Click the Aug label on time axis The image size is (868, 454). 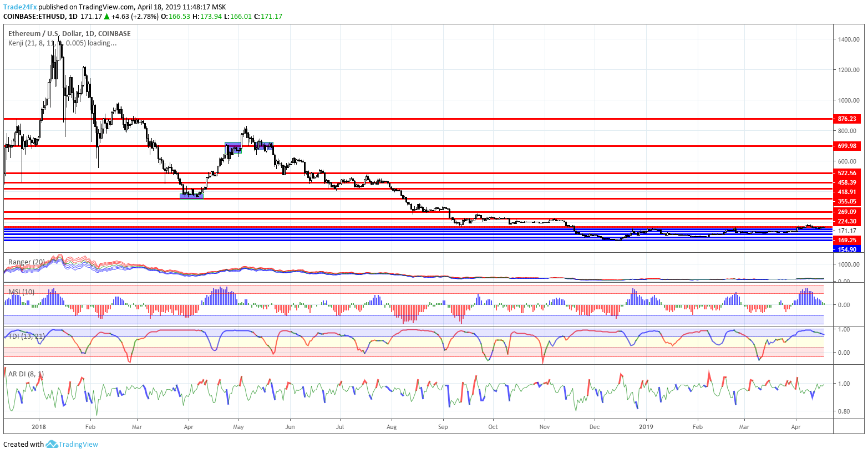click(392, 427)
